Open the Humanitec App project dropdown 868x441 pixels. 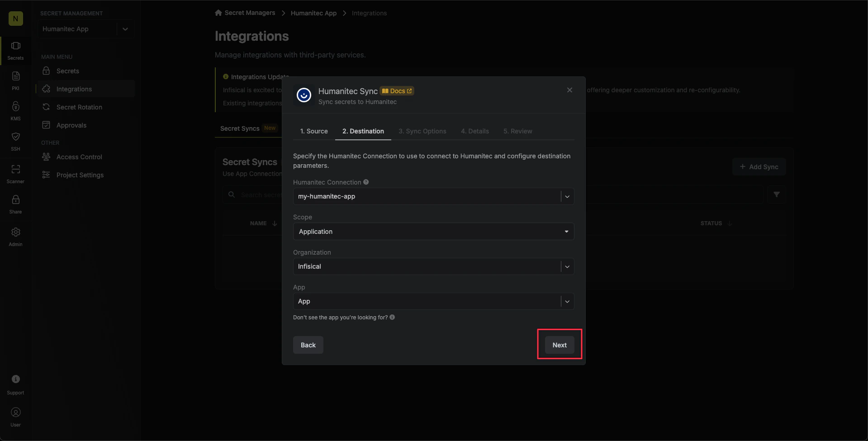pyautogui.click(x=86, y=29)
